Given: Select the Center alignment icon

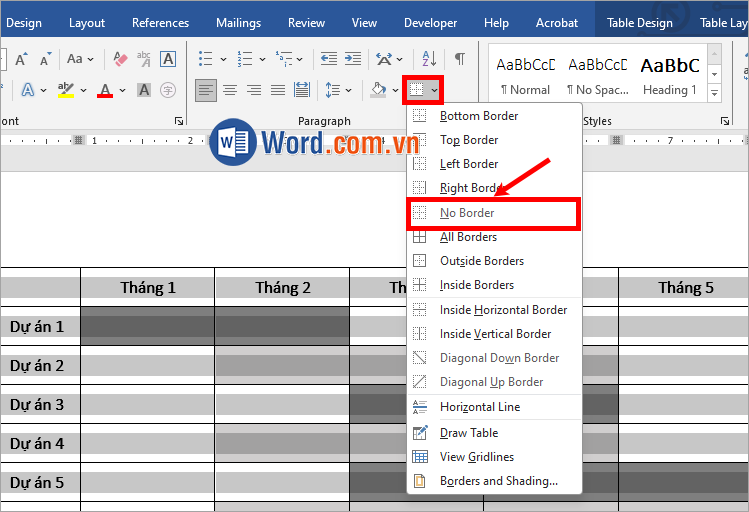Looking at the screenshot, I should point(230,90).
